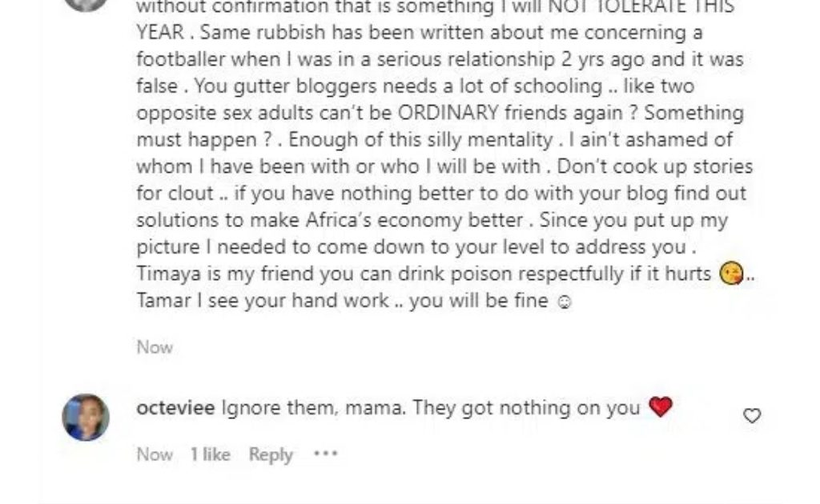
Task: Reply to octeviee's comment
Action: point(271,454)
